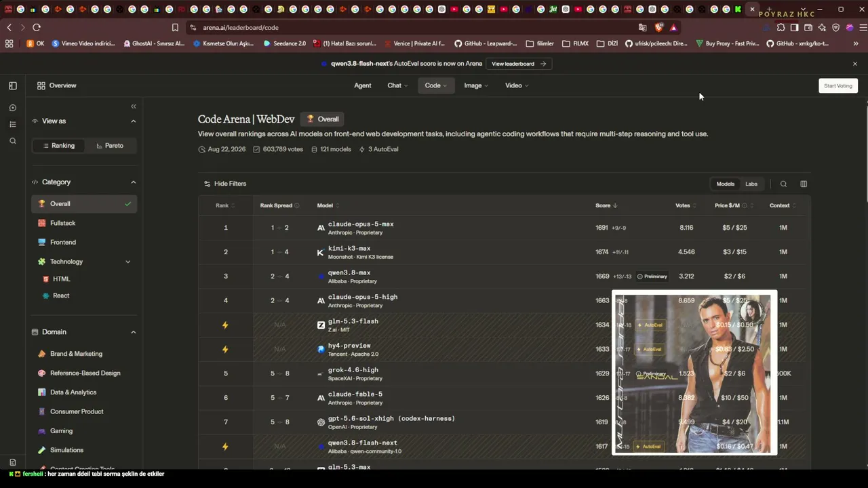Viewport: 868px width, 488px height.
Task: Show leaderboard by Labs
Action: (x=751, y=184)
